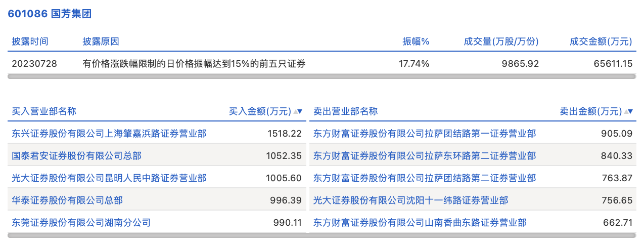Click the 披露原因 column header
This screenshot has height=246, width=644.
click(x=101, y=42)
